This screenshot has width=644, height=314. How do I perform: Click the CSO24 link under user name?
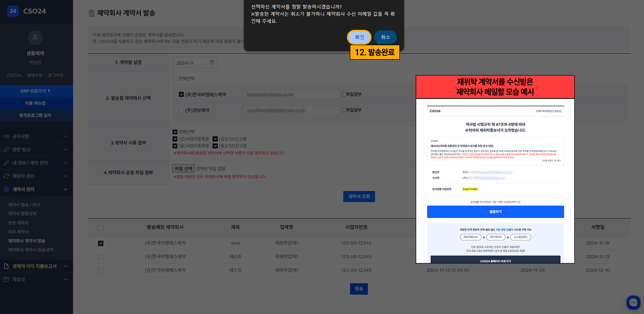14,75
